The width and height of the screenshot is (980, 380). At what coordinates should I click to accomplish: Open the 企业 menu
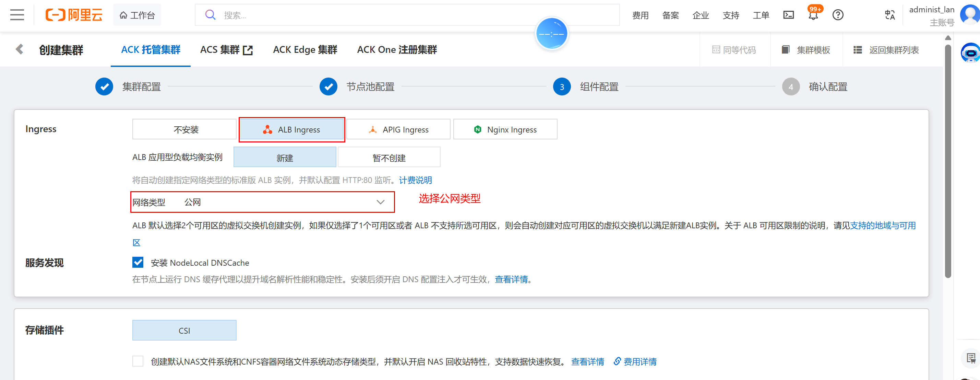pos(701,15)
